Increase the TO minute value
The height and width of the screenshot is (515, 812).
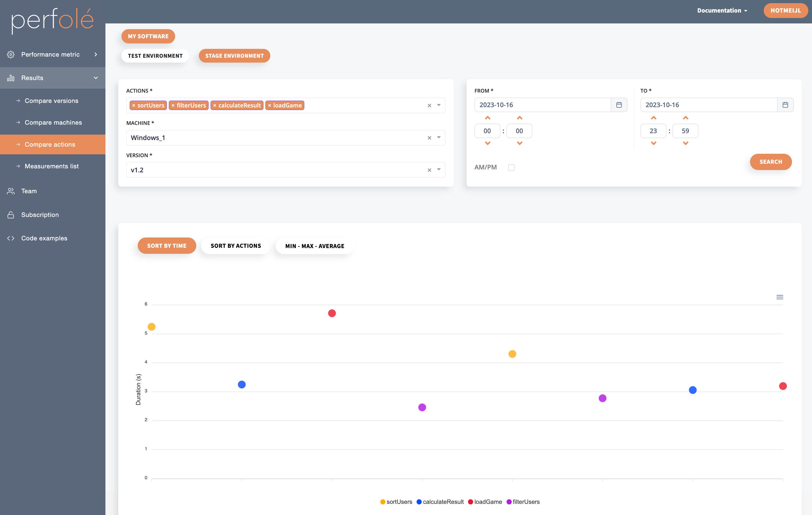click(x=685, y=118)
